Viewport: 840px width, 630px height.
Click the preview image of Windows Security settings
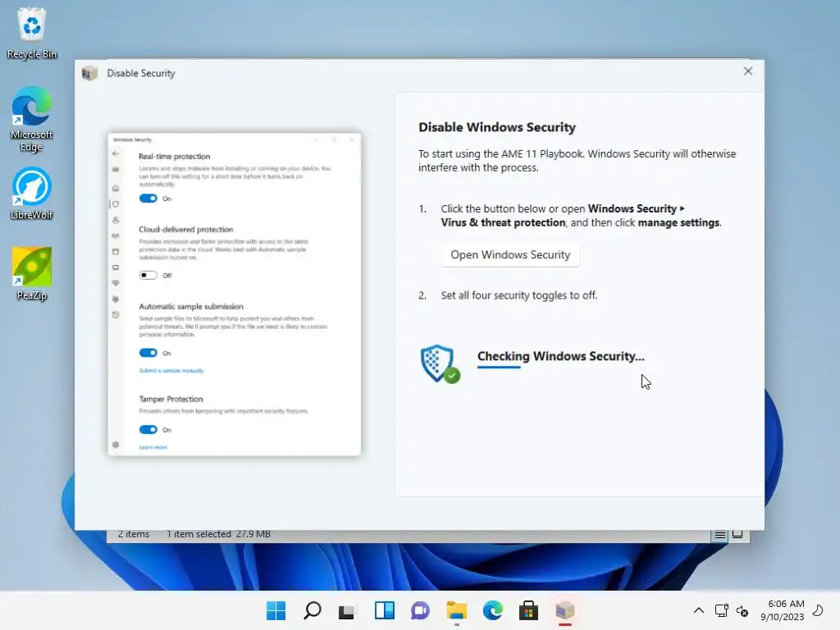234,294
